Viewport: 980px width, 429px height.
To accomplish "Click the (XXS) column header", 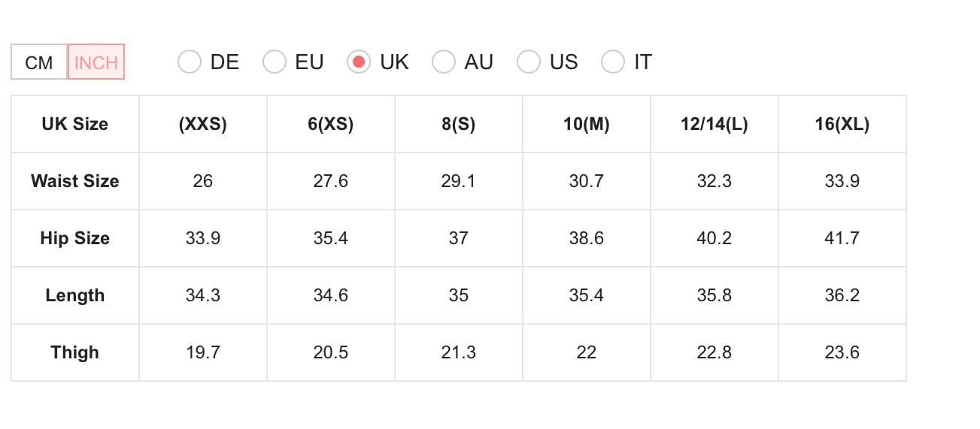I will [203, 124].
